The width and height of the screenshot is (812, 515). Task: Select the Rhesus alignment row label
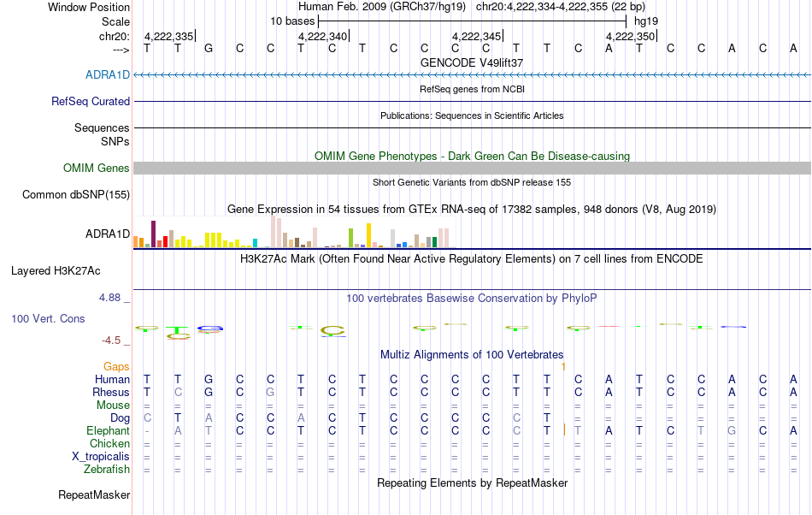[111, 392]
